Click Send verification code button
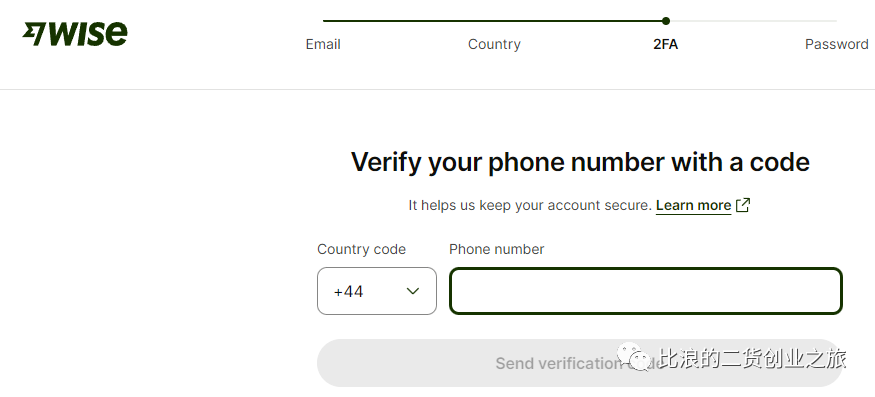 click(x=579, y=363)
